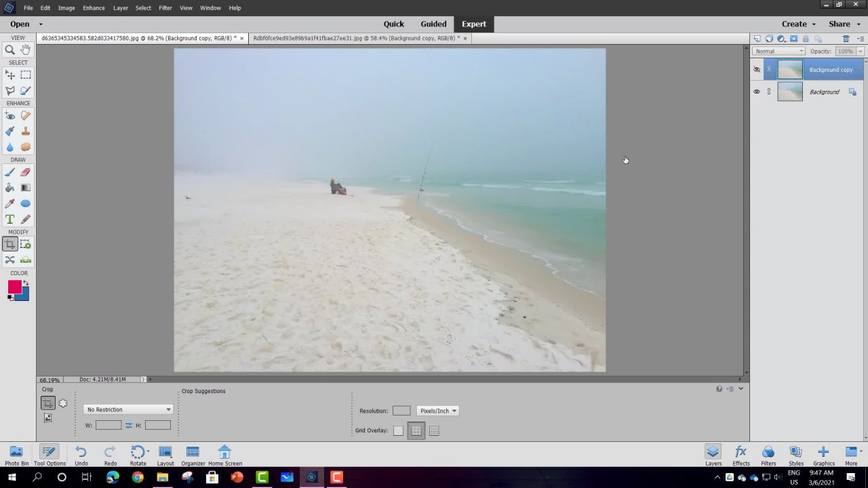Select the Hand tool
The width and height of the screenshot is (868, 488).
(x=25, y=49)
